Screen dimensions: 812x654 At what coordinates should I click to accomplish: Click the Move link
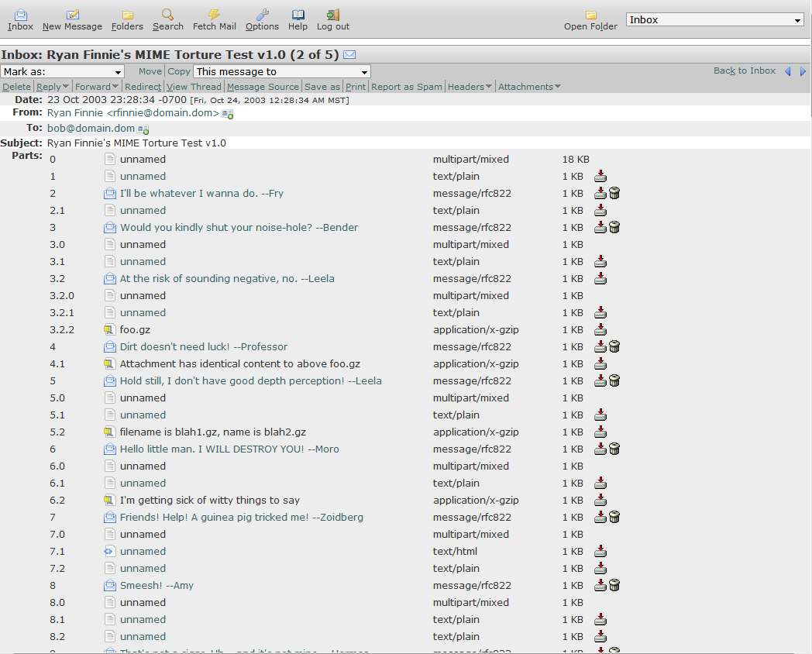[x=150, y=71]
